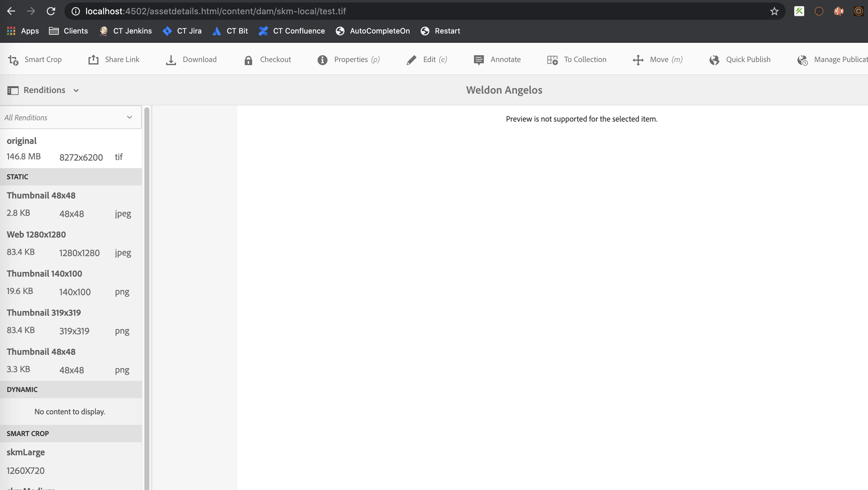Viewport: 868px width, 490px height.
Task: Click the Checkout lock icon
Action: pyautogui.click(x=248, y=60)
